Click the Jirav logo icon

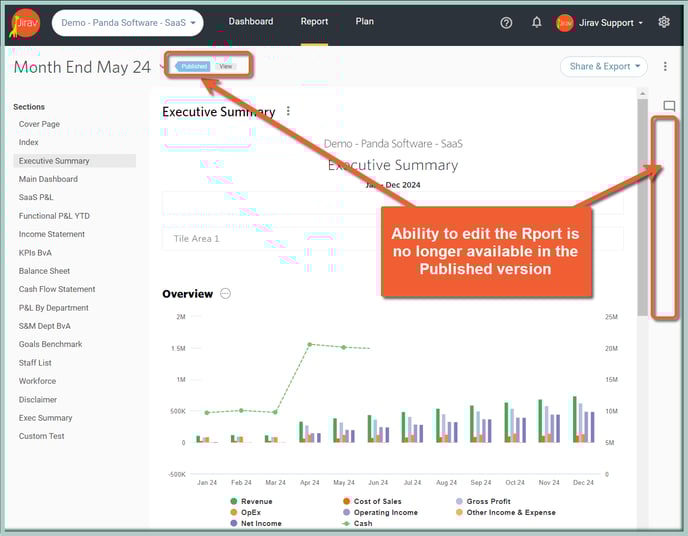pyautogui.click(x=25, y=23)
